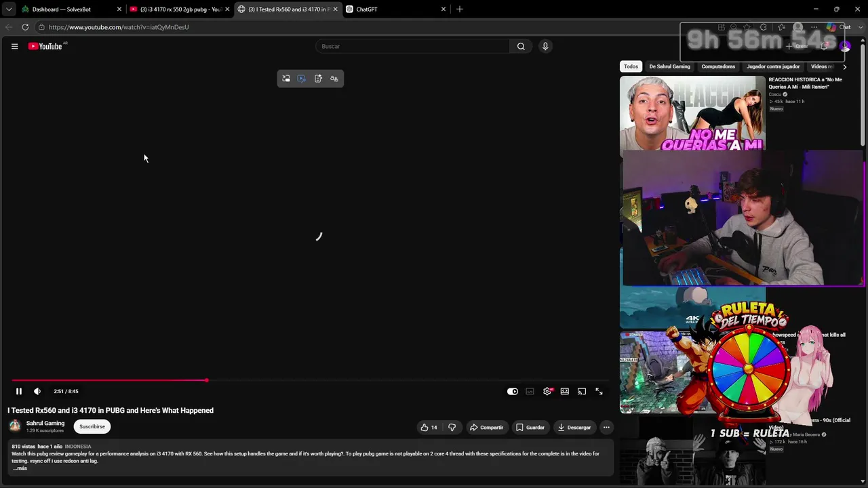The width and height of the screenshot is (868, 488).
Task: Click the Guardar button
Action: point(530,427)
